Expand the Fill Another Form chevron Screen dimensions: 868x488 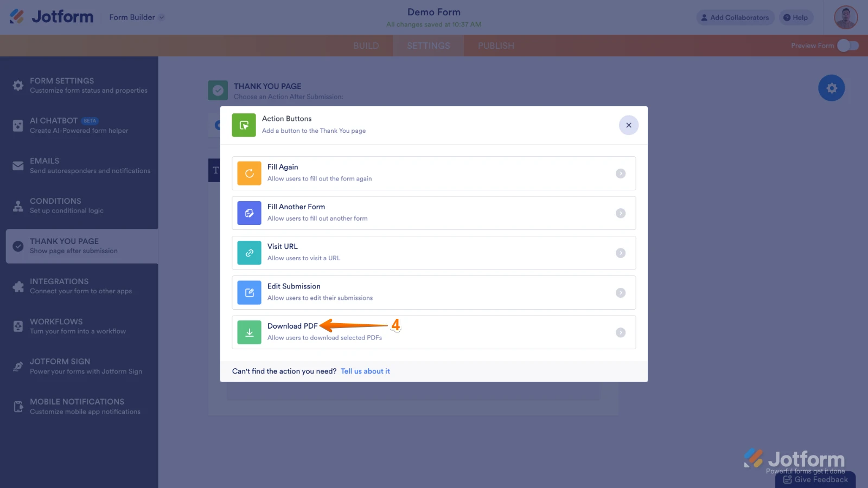click(621, 213)
